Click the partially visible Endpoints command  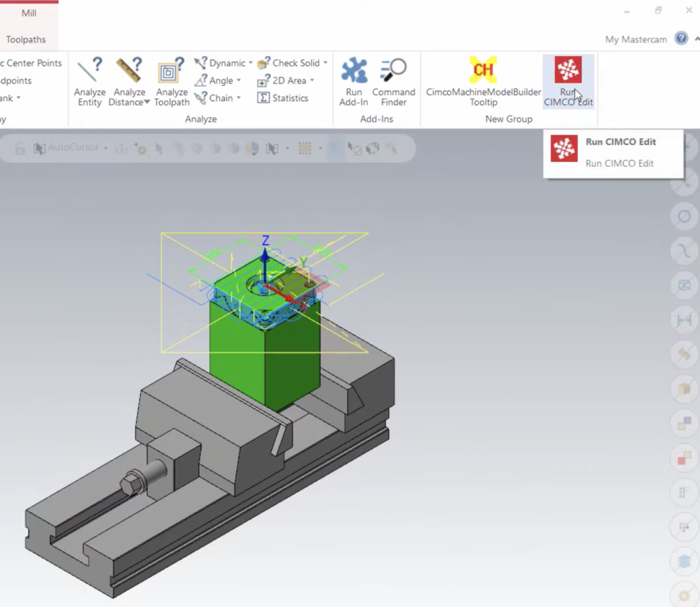pyautogui.click(x=16, y=81)
